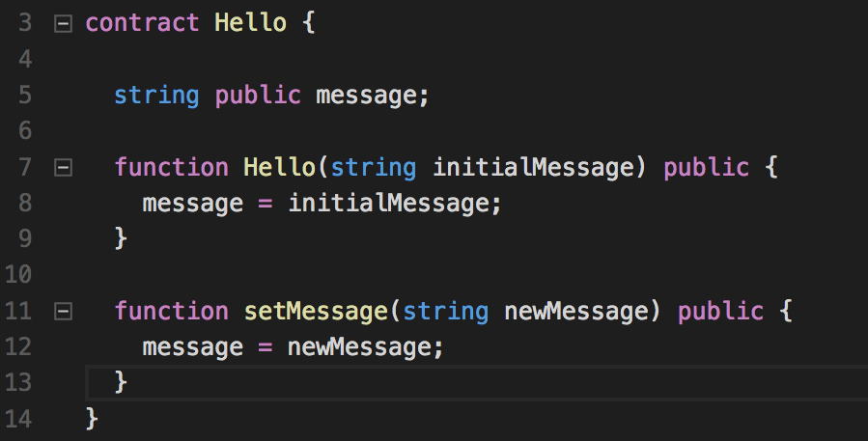
Task: Collapse the setMessage function fold marker
Action: coord(63,312)
